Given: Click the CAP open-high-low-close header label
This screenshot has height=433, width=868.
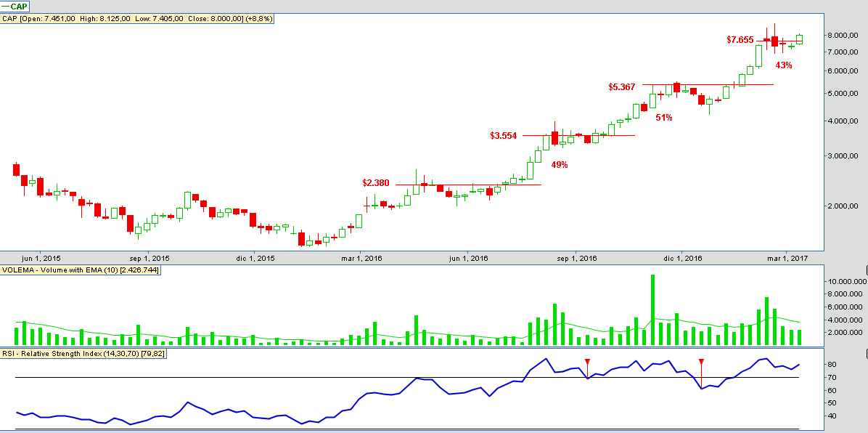Looking at the screenshot, I should (137, 18).
